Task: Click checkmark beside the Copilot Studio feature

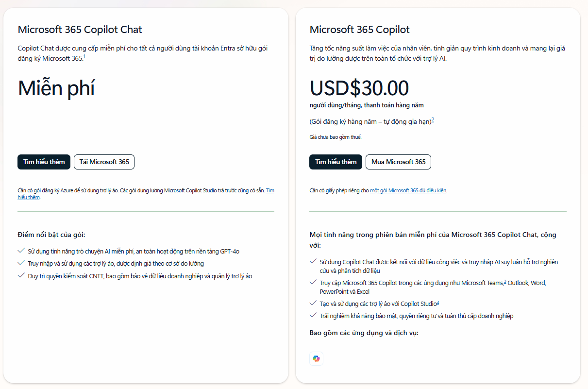Action: (x=313, y=303)
